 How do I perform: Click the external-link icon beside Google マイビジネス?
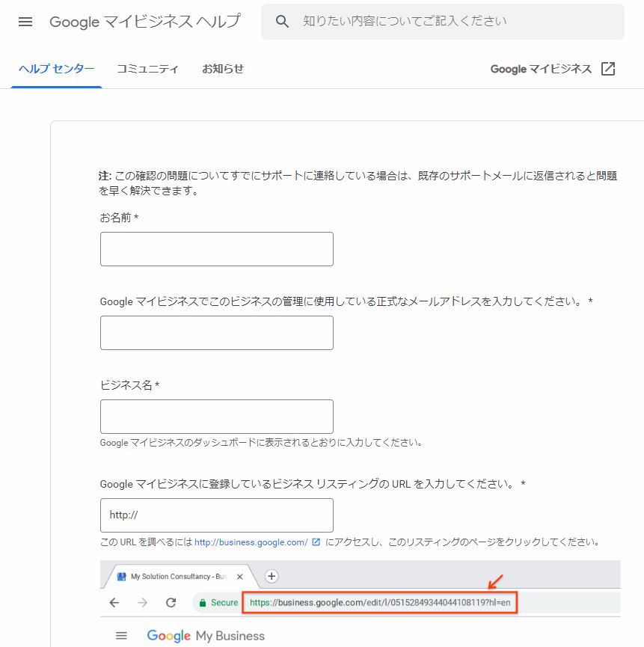pos(608,69)
